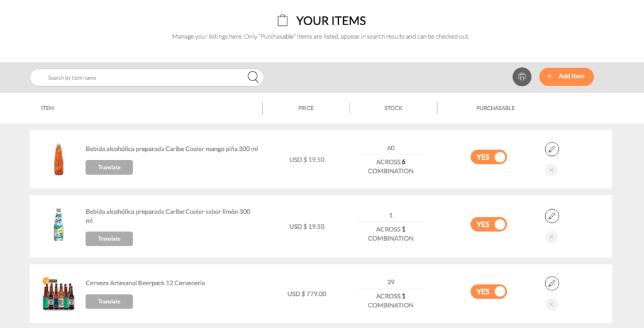Switch off purchasable for Cerveza Artesanal Beerpack
Screen dimensions: 644x328
pos(489,292)
